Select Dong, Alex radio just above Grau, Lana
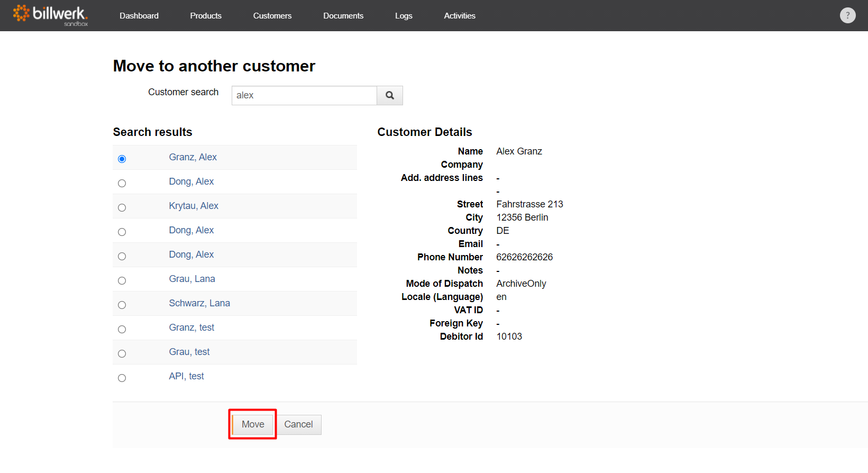The height and width of the screenshot is (473, 868). (x=122, y=256)
